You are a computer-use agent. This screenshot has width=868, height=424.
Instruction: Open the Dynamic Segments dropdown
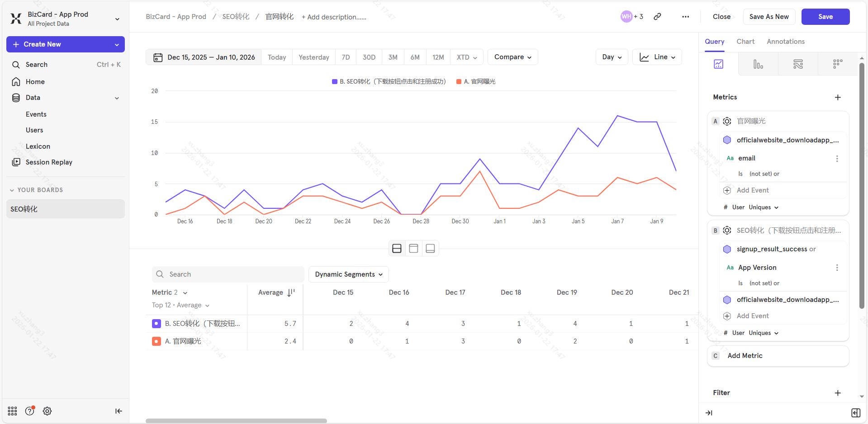point(348,274)
